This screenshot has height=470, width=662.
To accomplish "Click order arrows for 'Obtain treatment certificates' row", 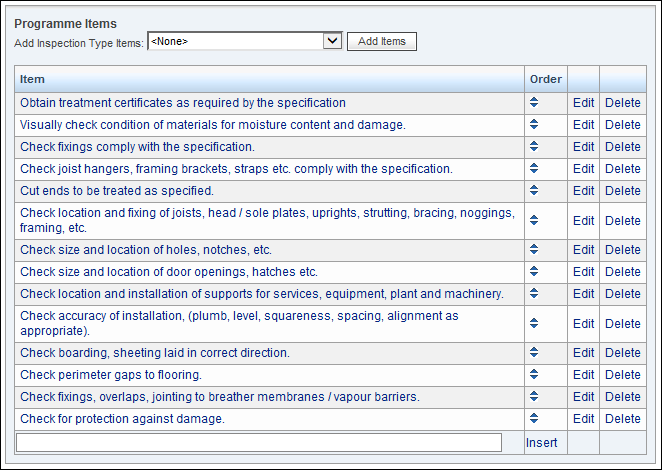I will click(534, 102).
